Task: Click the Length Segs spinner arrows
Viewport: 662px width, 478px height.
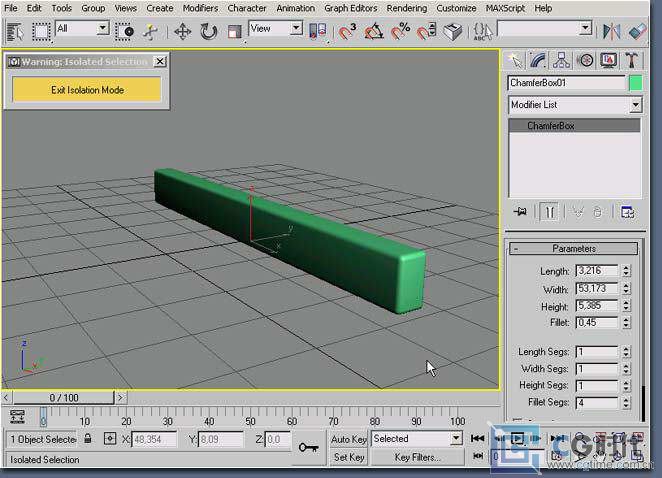Action: pyautogui.click(x=626, y=352)
